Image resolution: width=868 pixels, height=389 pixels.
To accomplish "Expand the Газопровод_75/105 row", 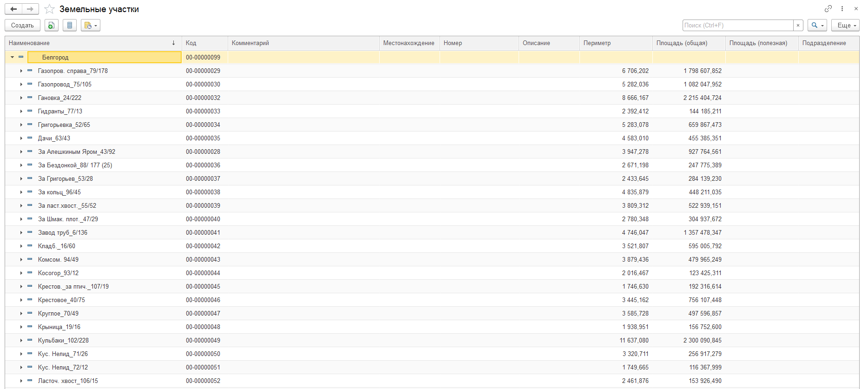I will 21,85.
